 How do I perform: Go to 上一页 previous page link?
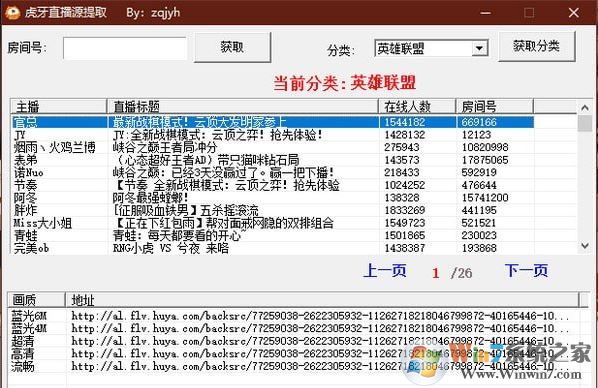[x=384, y=270]
